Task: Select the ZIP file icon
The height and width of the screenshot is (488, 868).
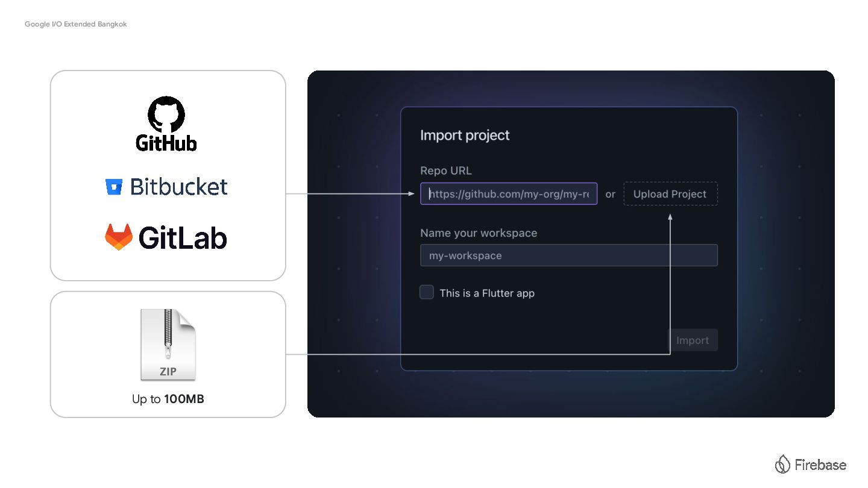Action: coord(168,345)
